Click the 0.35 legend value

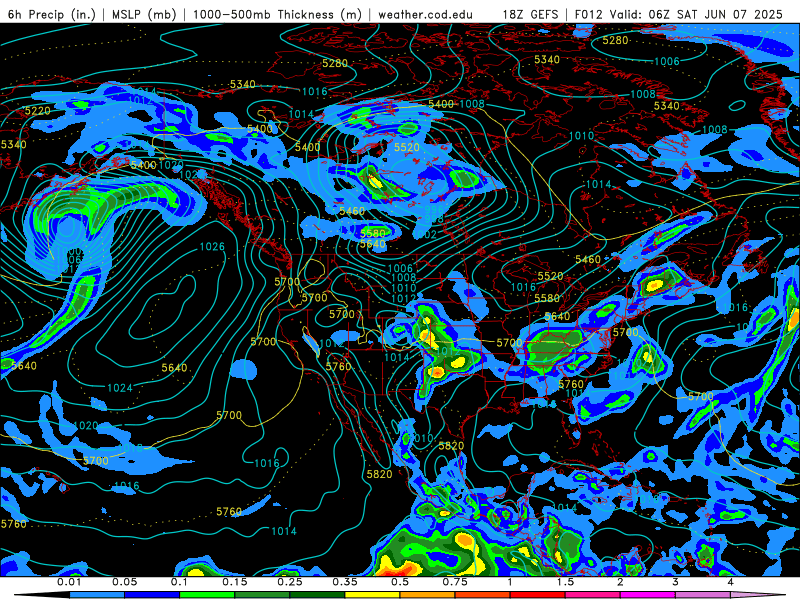[x=345, y=582]
